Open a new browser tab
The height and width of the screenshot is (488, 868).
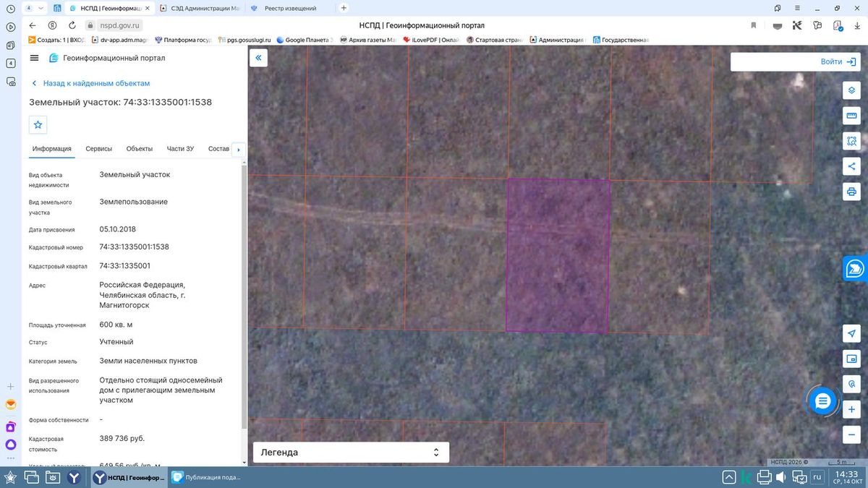tap(344, 8)
